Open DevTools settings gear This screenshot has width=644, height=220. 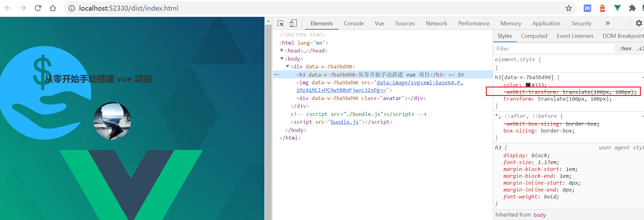639,23
